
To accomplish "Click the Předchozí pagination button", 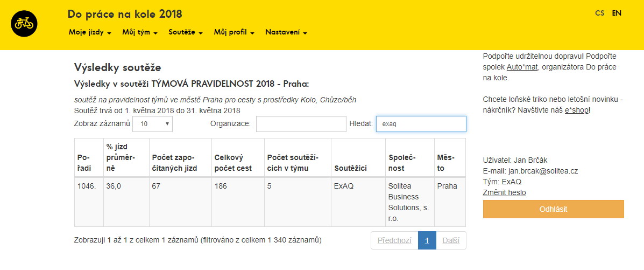I will click(394, 240).
